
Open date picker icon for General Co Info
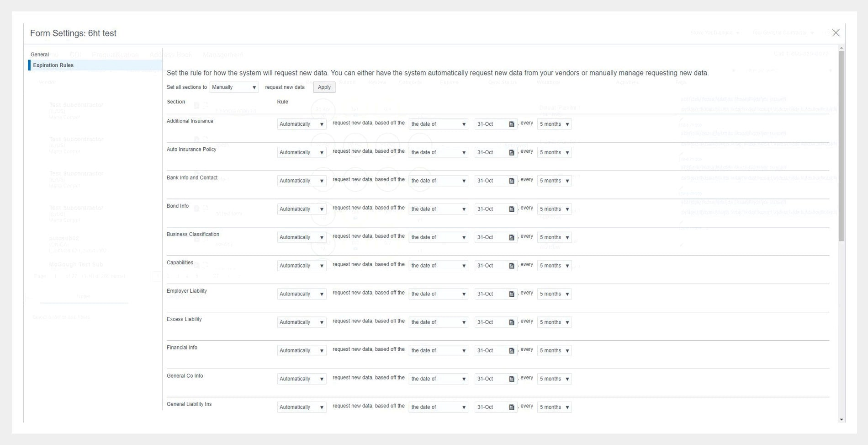[512, 379]
